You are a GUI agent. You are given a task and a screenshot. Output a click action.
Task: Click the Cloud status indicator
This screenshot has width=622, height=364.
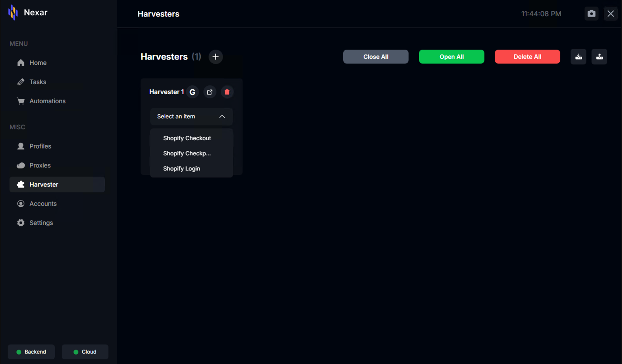pos(85,352)
